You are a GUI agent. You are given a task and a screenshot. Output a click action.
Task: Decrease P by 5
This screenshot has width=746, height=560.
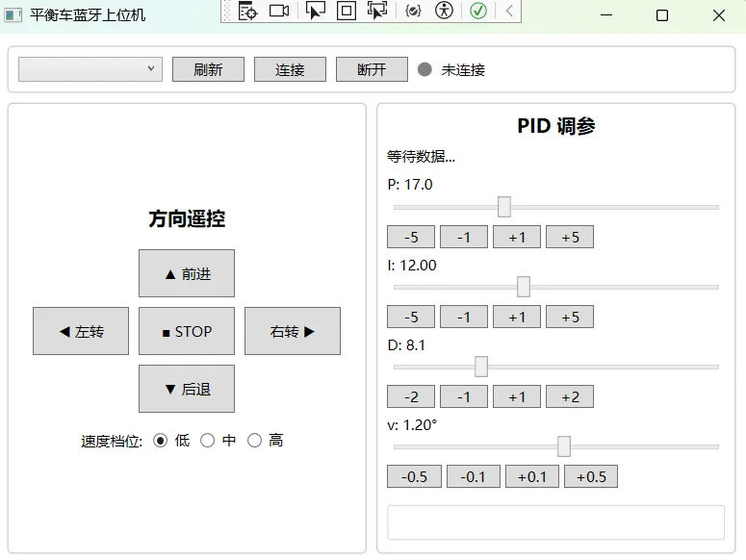411,237
